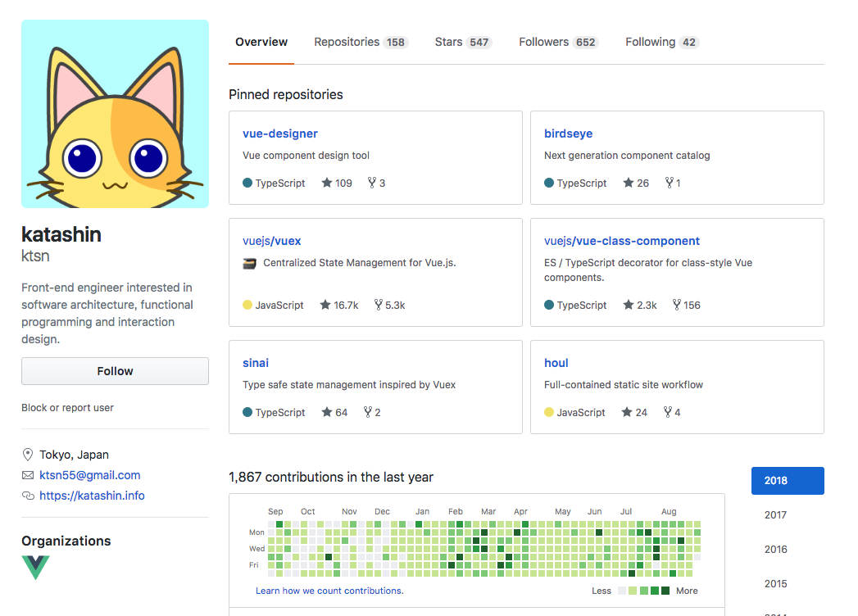Image resolution: width=858 pixels, height=616 pixels.
Task: Open the vue-designer repository
Action: (x=280, y=134)
